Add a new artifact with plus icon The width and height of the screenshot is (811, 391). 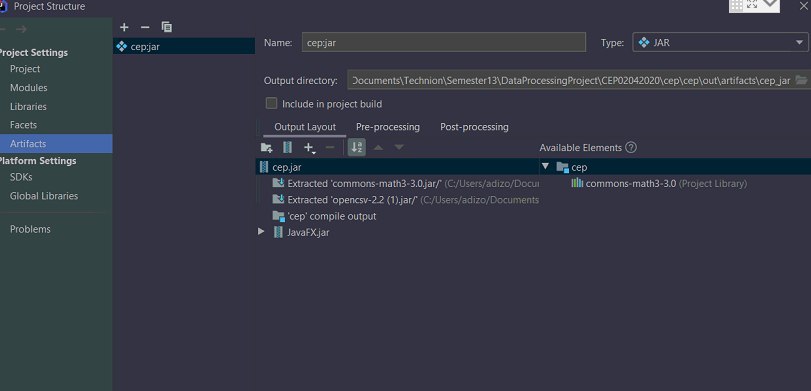click(124, 27)
